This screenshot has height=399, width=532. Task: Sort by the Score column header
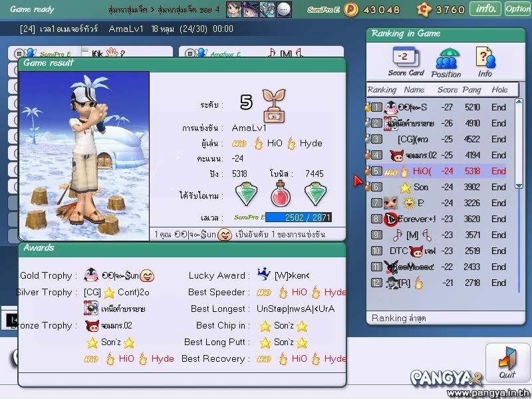click(448, 90)
